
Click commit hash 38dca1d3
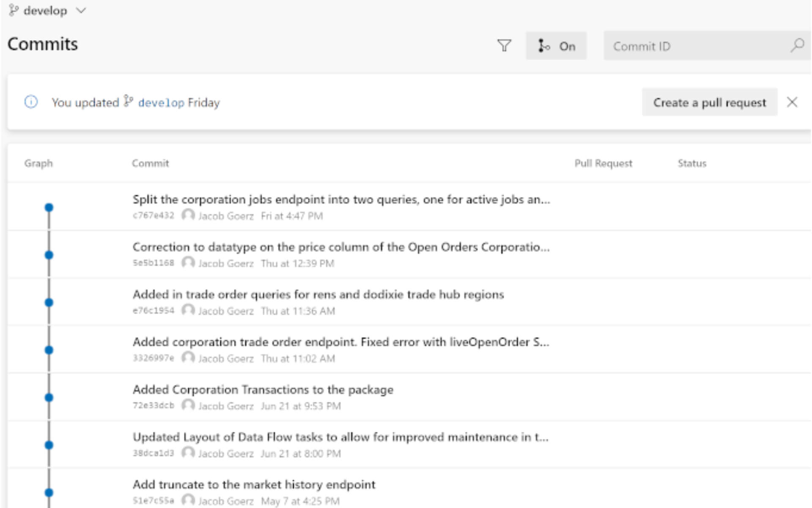[x=153, y=453]
